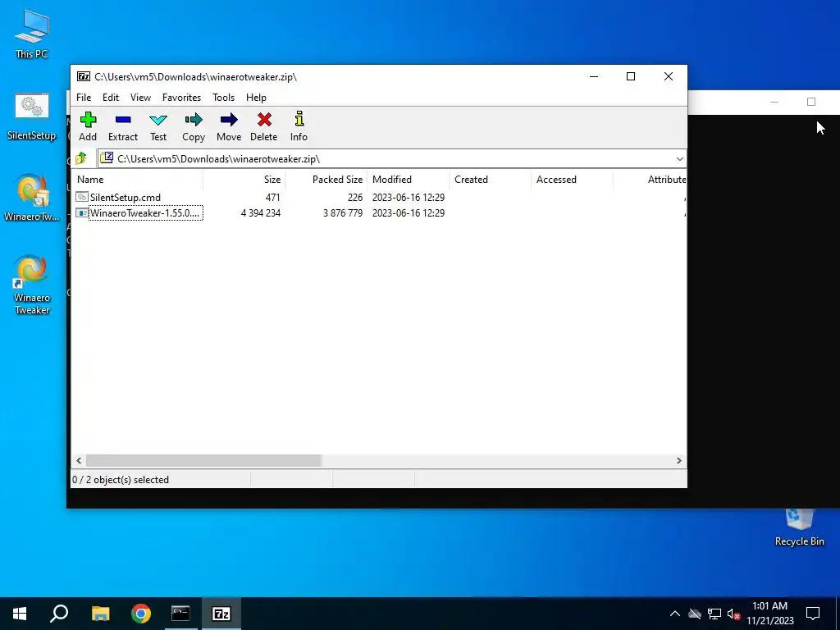
Task: Select This PC desktop icon
Action: point(32,34)
